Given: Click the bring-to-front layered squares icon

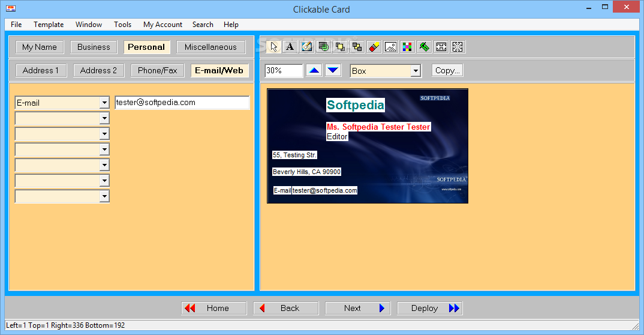Looking at the screenshot, I should [x=340, y=47].
